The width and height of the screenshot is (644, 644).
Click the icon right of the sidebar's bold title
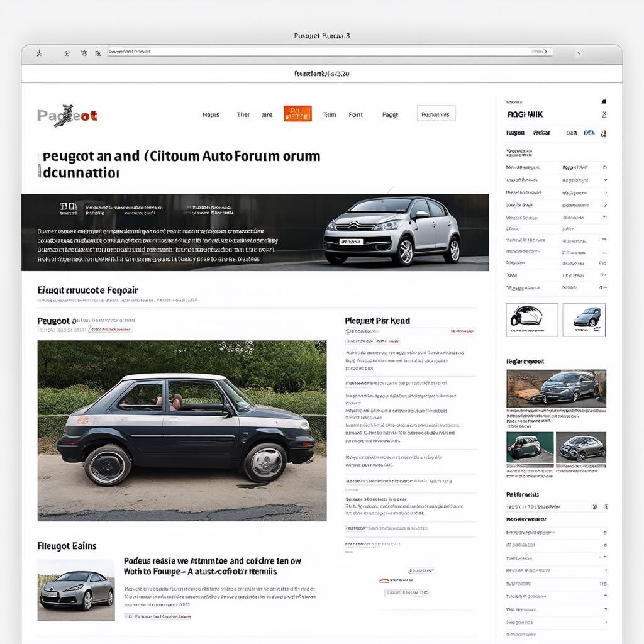pyautogui.click(x=604, y=114)
